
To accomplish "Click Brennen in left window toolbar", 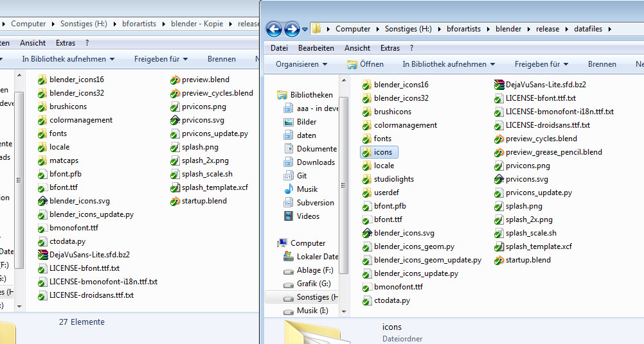I will click(221, 59).
